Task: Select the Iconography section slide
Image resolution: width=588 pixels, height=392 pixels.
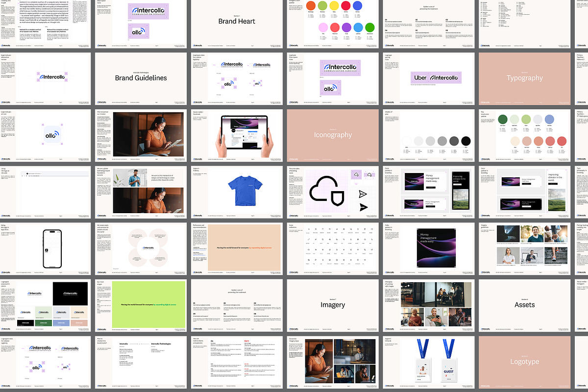Action: point(333,135)
